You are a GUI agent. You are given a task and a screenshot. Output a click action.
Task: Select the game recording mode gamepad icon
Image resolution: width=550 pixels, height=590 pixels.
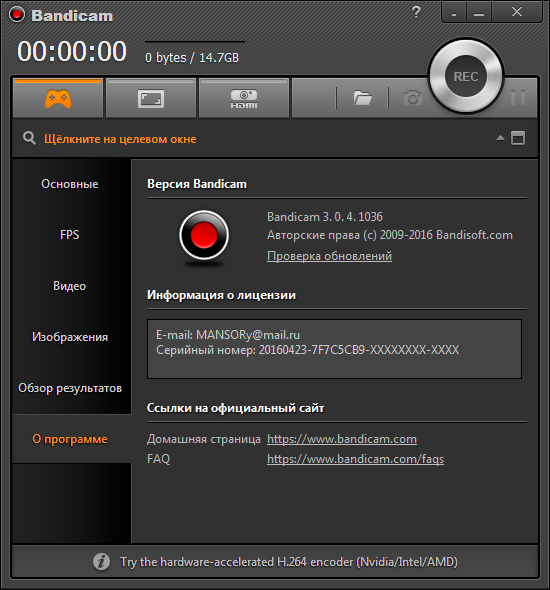coord(58,99)
